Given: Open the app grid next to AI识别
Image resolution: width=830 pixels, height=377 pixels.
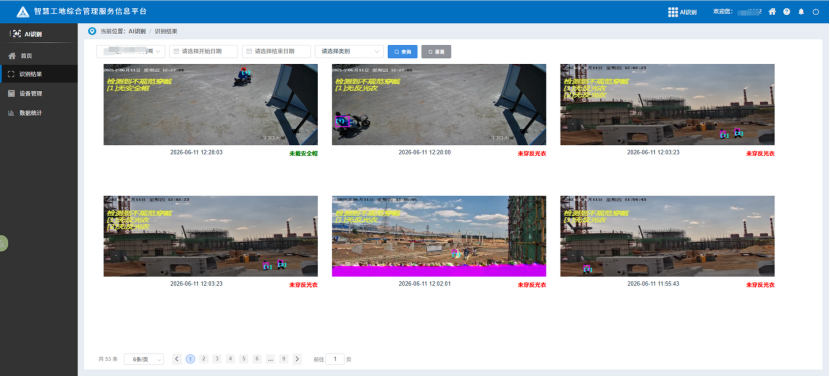Looking at the screenshot, I should point(673,12).
